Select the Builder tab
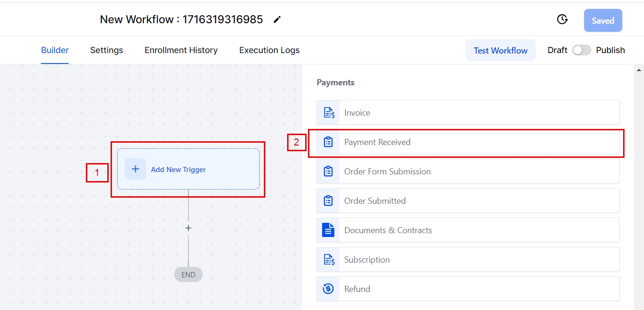Viewport: 644px width, 310px height. coord(55,50)
